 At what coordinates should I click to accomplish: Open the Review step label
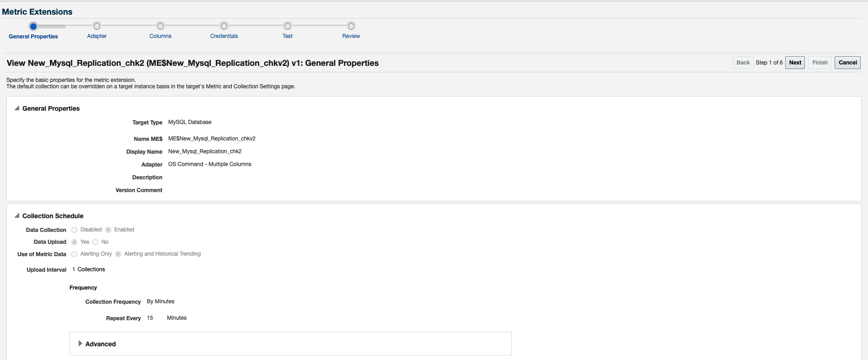(x=351, y=36)
